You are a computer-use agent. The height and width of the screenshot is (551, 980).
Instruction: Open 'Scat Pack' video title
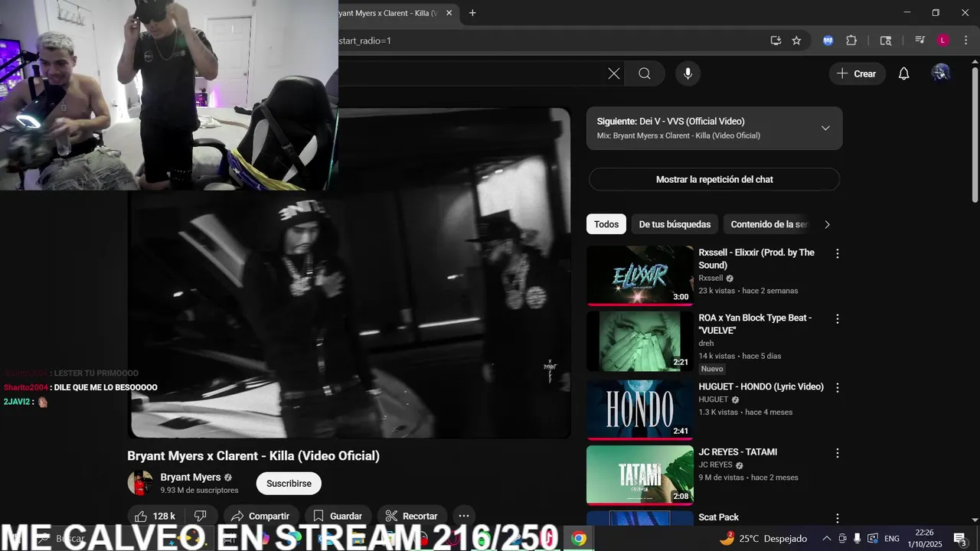tap(718, 517)
